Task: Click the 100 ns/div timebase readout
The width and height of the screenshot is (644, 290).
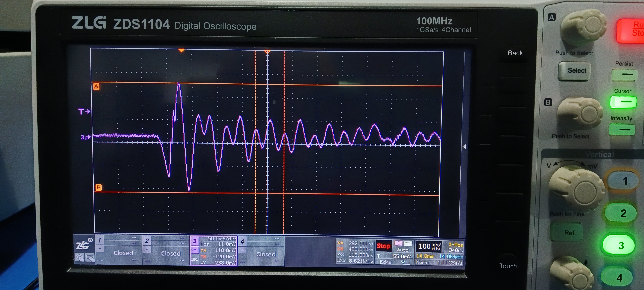Action: click(x=429, y=246)
